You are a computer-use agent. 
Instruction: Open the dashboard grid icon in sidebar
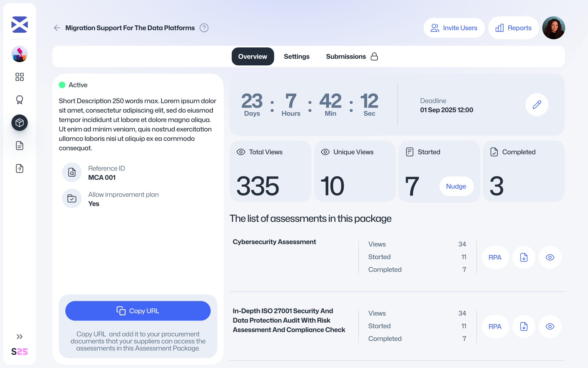19,77
